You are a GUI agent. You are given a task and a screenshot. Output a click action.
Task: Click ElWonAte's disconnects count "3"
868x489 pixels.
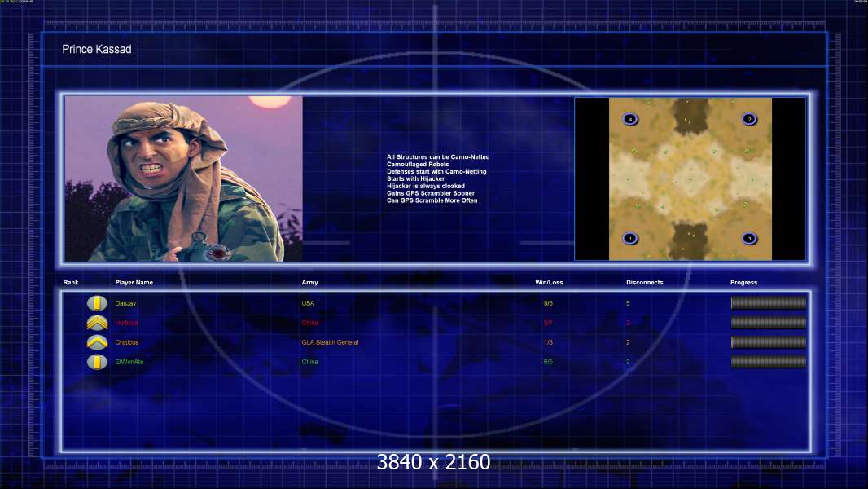(x=628, y=362)
